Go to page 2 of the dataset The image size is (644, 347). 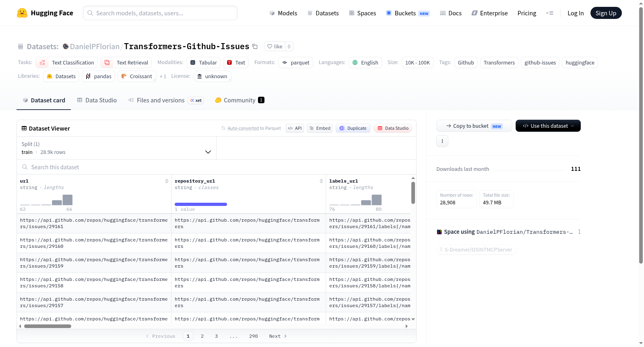(x=202, y=336)
